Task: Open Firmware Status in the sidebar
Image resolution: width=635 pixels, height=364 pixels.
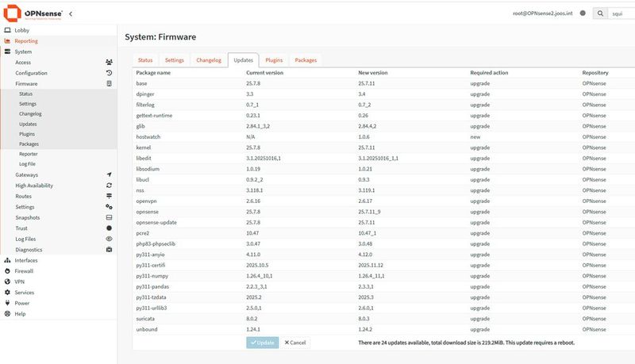Action: [25, 94]
